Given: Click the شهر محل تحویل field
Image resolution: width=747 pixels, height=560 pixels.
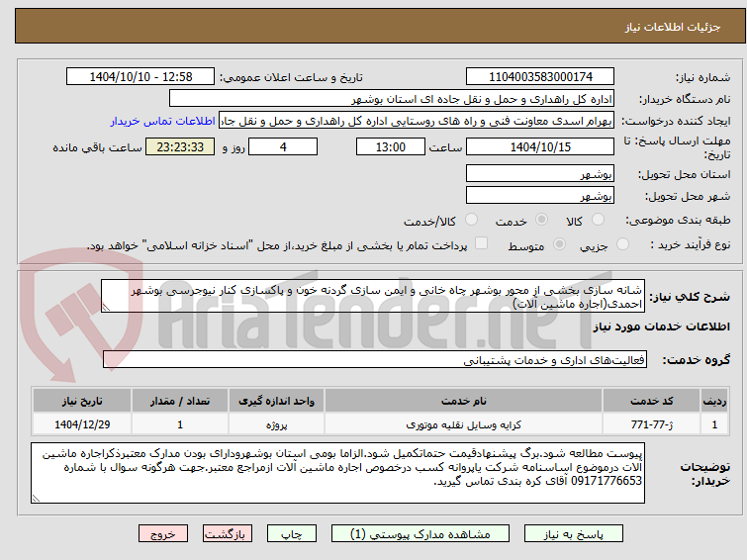Looking at the screenshot, I should (540, 195).
